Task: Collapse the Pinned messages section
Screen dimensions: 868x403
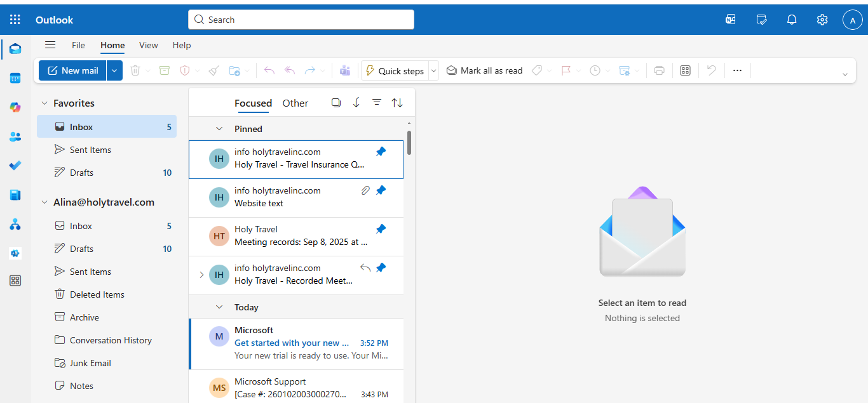Action: tap(219, 129)
